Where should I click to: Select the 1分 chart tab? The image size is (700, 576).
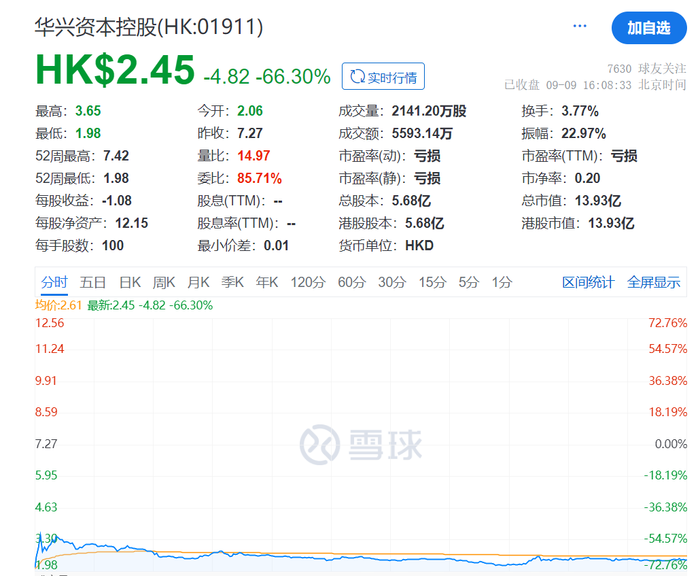[502, 282]
